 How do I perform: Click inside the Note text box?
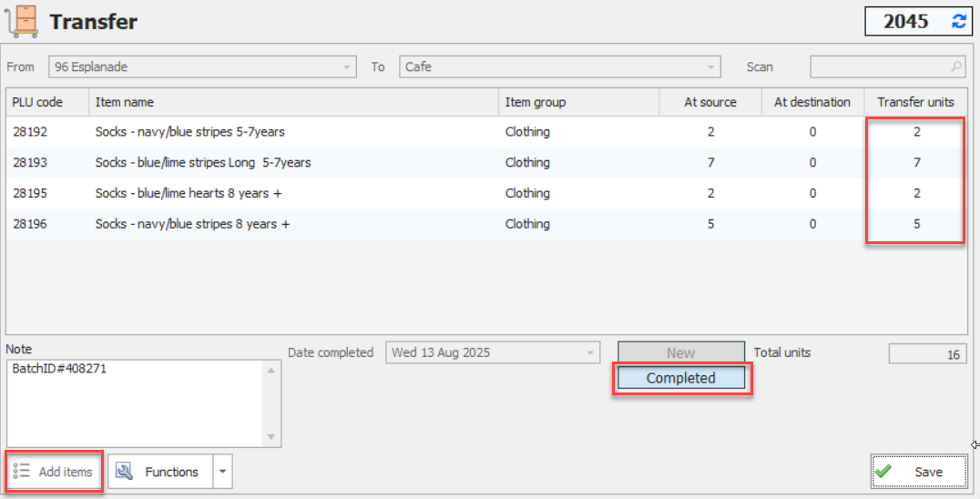pos(135,403)
